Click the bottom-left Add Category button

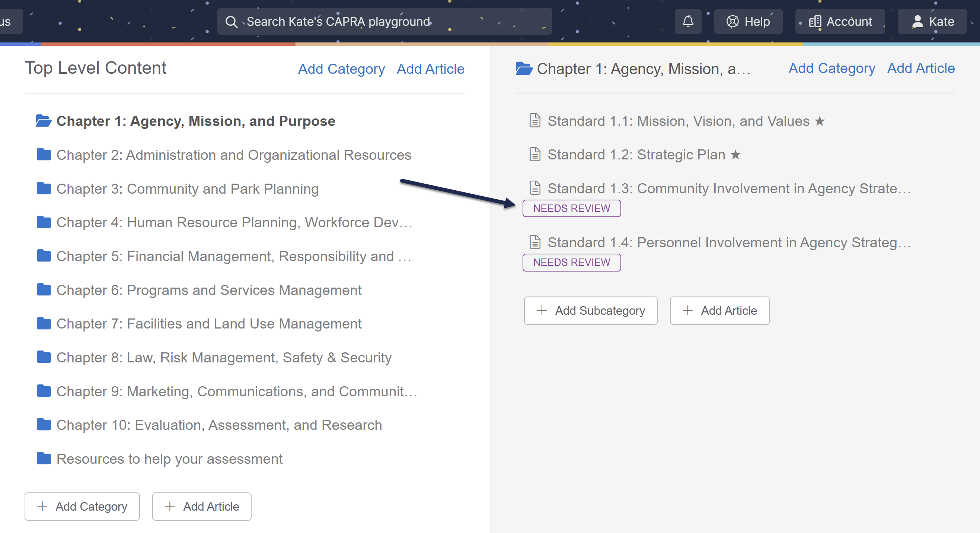click(82, 506)
